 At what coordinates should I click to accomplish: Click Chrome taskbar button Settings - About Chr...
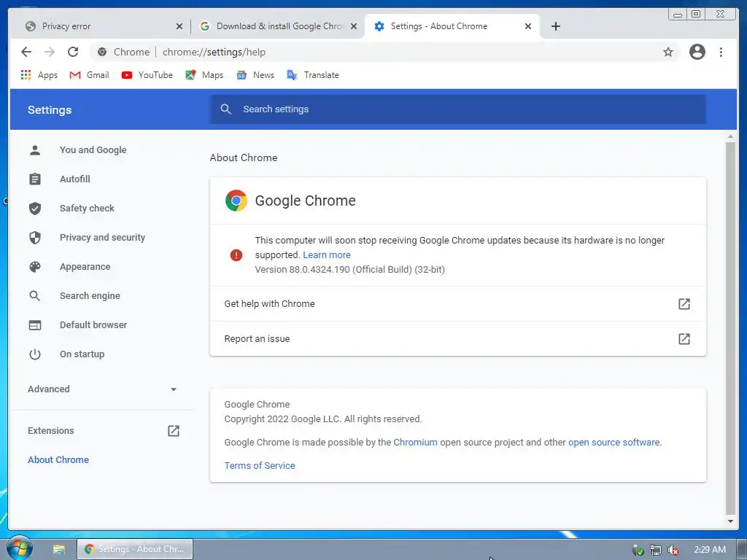[135, 549]
